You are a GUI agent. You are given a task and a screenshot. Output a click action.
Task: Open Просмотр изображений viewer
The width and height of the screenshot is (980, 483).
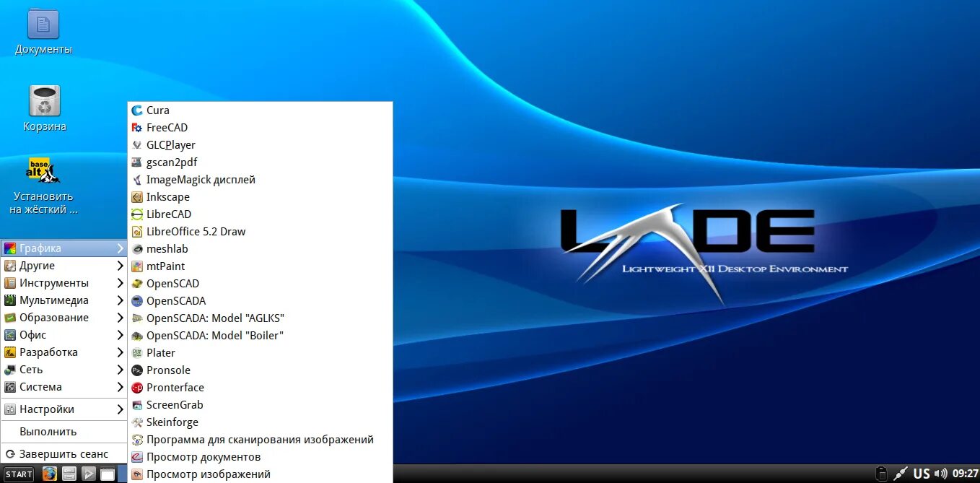[260, 474]
